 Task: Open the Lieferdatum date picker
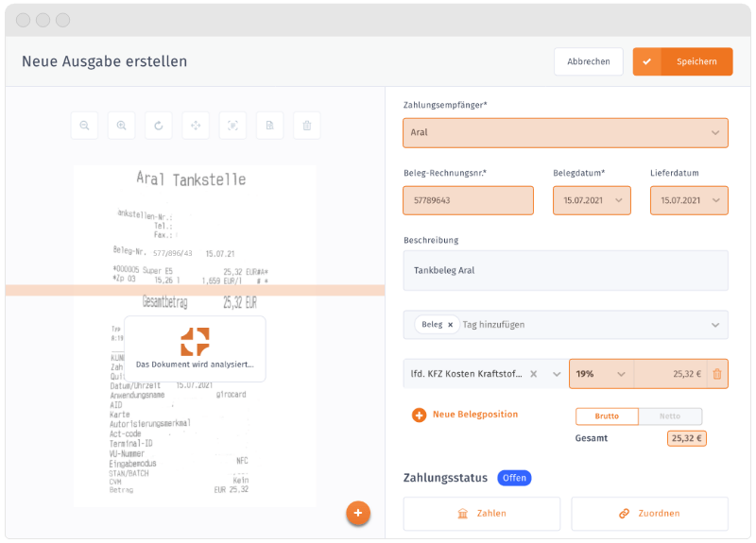click(x=689, y=200)
